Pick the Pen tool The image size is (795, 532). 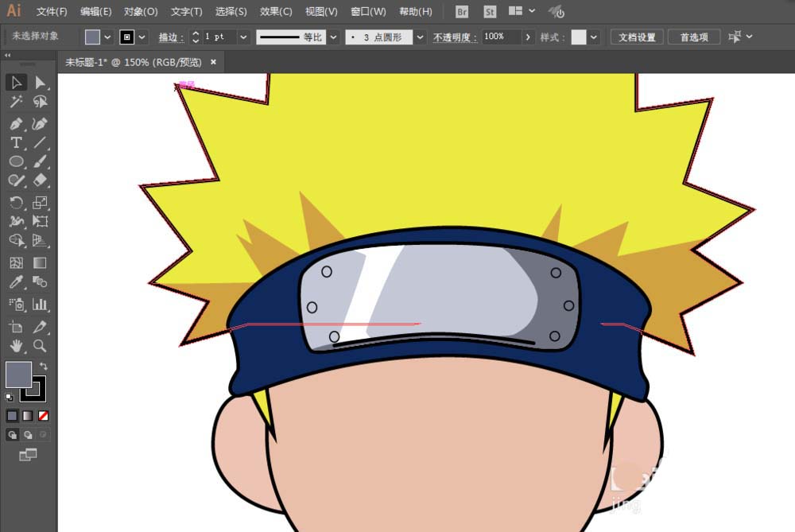point(16,123)
